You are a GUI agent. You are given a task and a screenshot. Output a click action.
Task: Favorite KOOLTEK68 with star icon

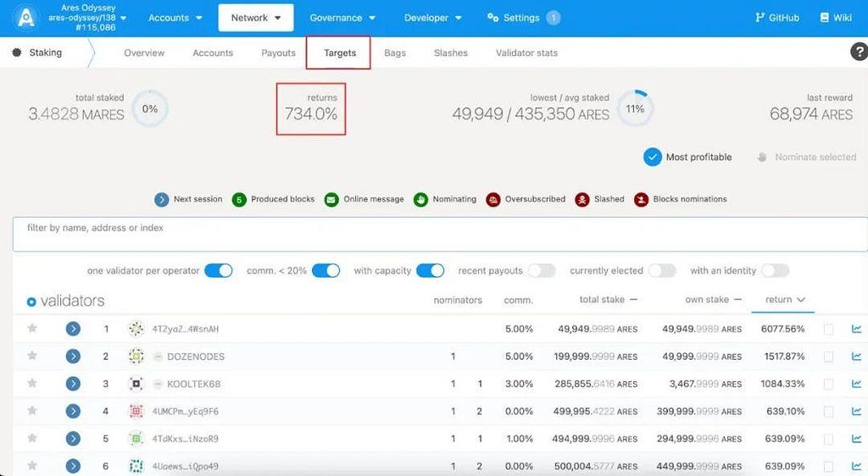pos(32,383)
